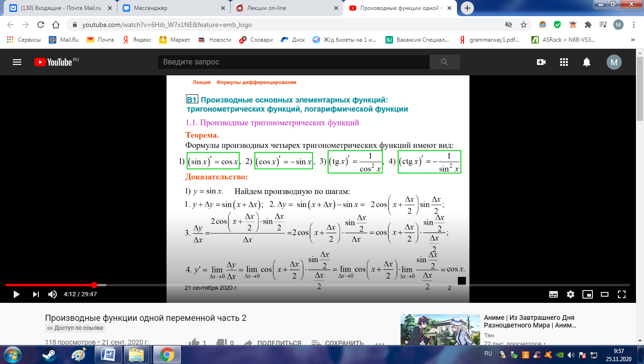Open Windows Explorer from the taskbar
This screenshot has height=364, width=644.
pyautogui.click(x=136, y=355)
